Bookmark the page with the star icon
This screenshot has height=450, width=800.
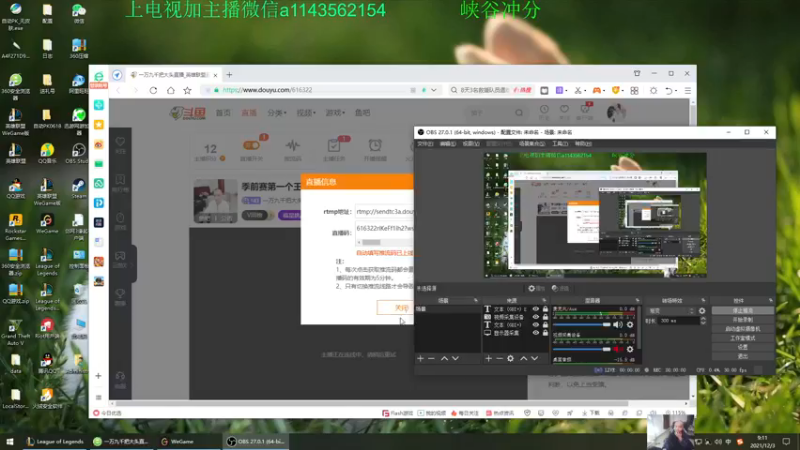188,90
